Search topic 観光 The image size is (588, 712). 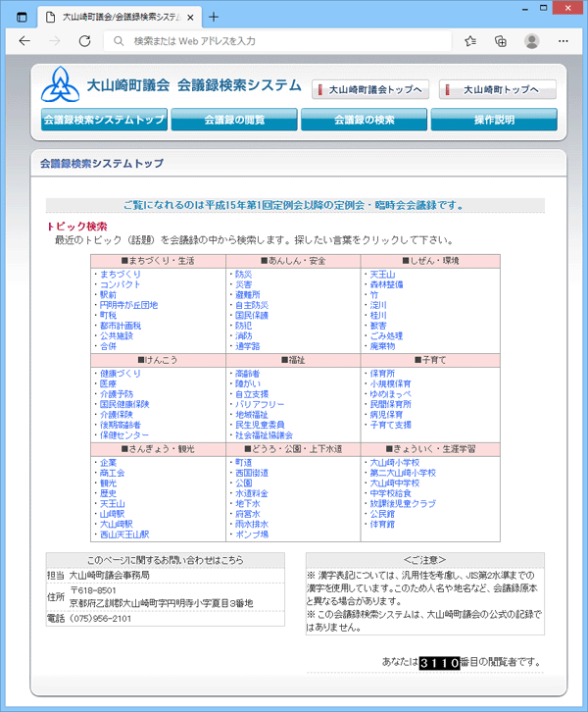point(108,483)
